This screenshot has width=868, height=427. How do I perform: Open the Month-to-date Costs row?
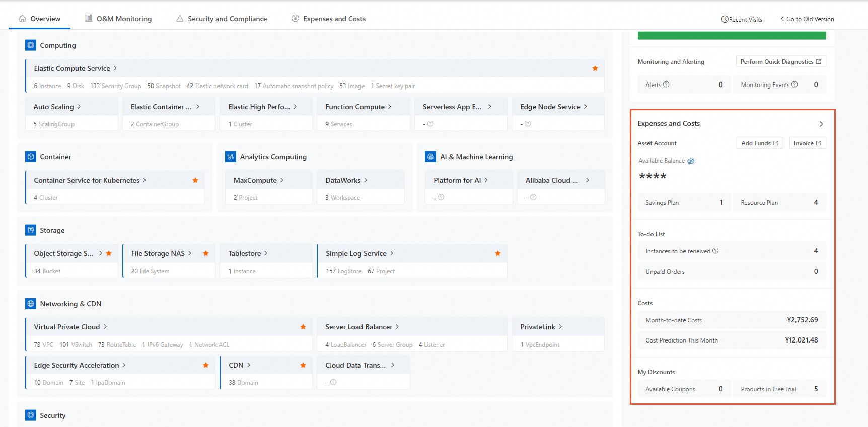(x=732, y=320)
